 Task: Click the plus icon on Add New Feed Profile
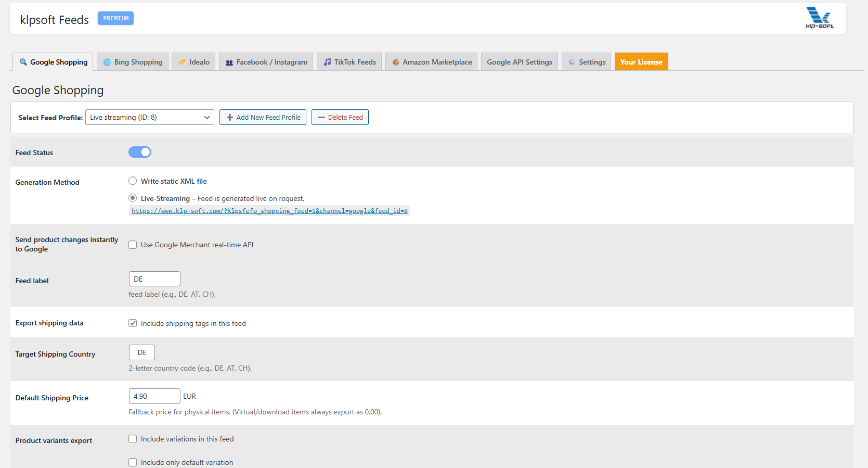coord(230,118)
